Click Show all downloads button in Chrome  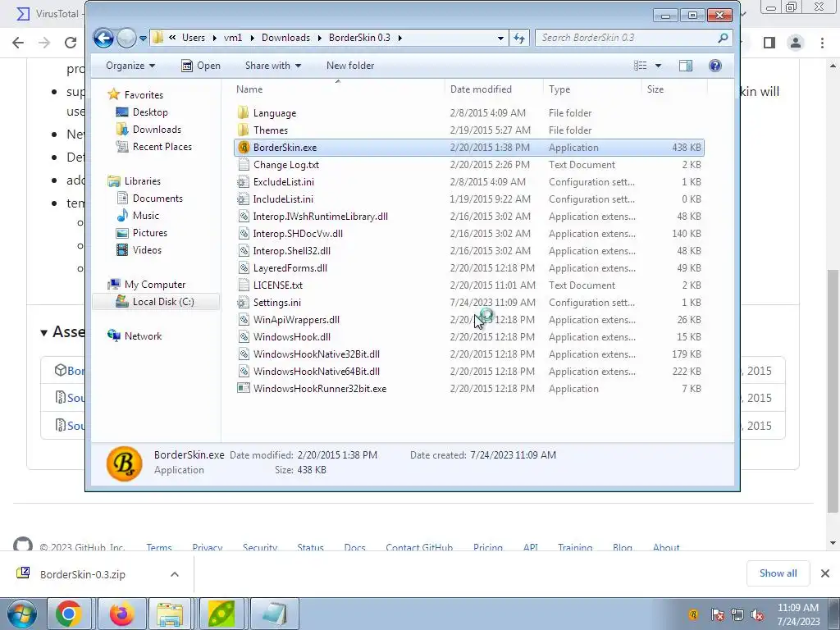click(x=778, y=573)
